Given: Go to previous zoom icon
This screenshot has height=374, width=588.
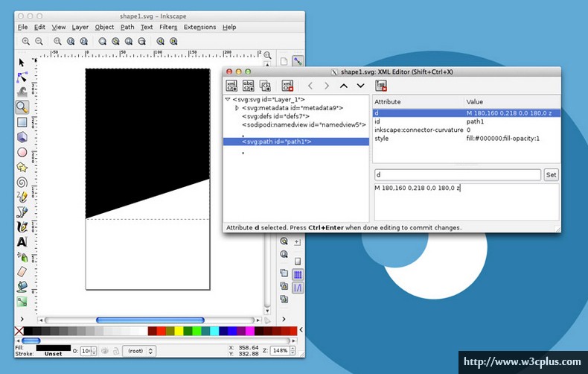Looking at the screenshot, I should pyautogui.click(x=161, y=41).
